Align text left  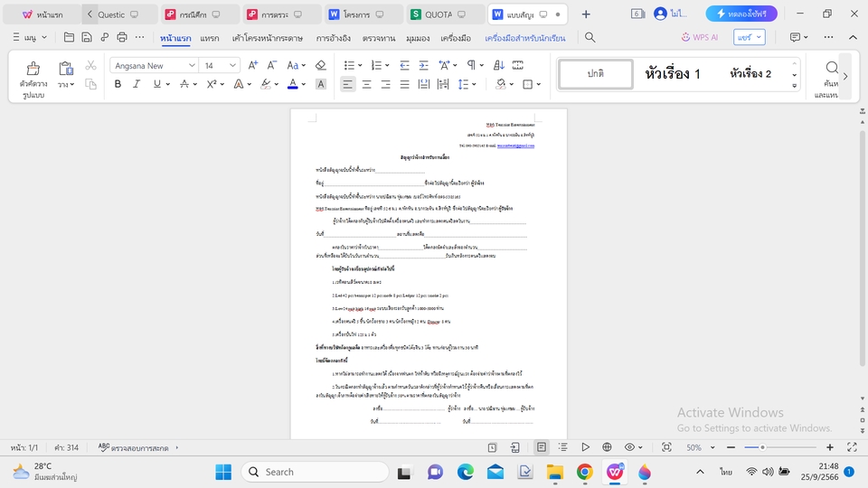347,84
